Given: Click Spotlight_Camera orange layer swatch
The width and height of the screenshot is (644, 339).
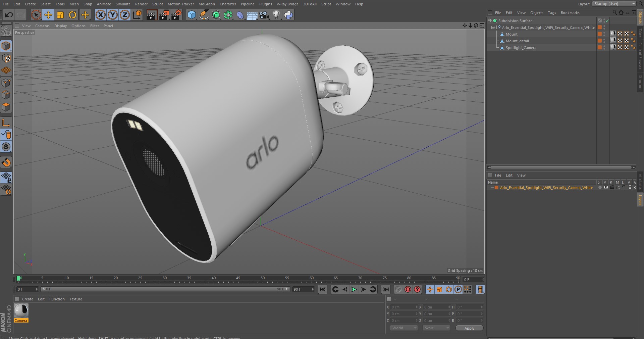Looking at the screenshot, I should coord(600,47).
